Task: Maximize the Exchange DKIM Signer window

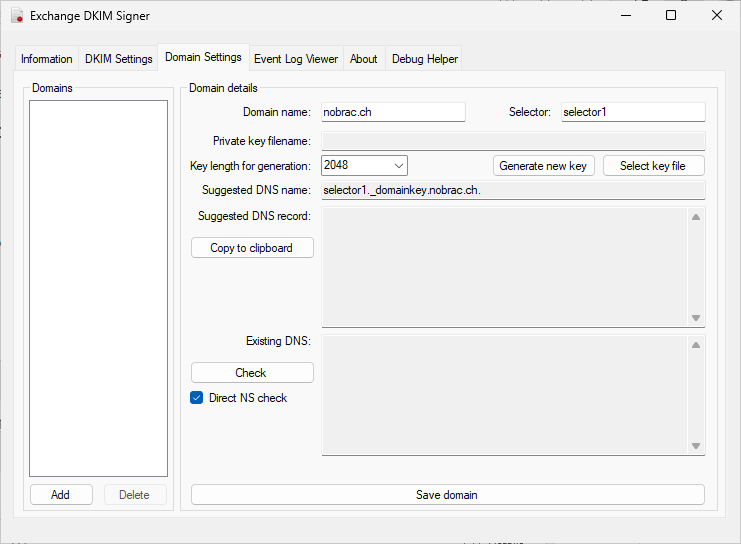Action: pos(671,15)
